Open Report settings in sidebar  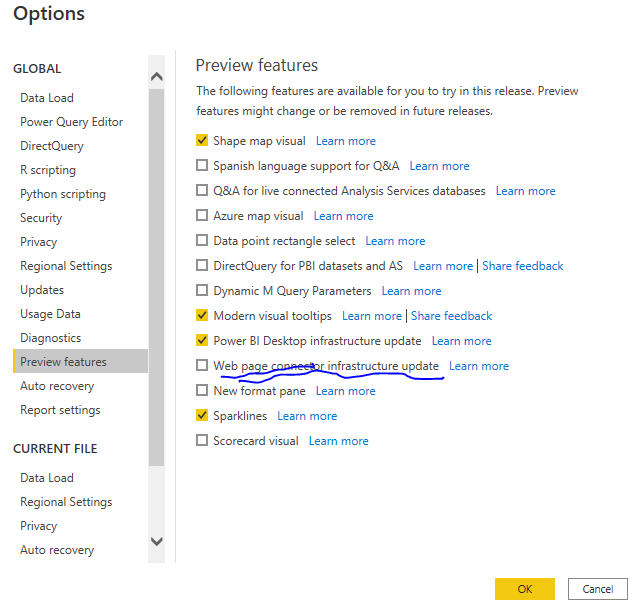60,410
